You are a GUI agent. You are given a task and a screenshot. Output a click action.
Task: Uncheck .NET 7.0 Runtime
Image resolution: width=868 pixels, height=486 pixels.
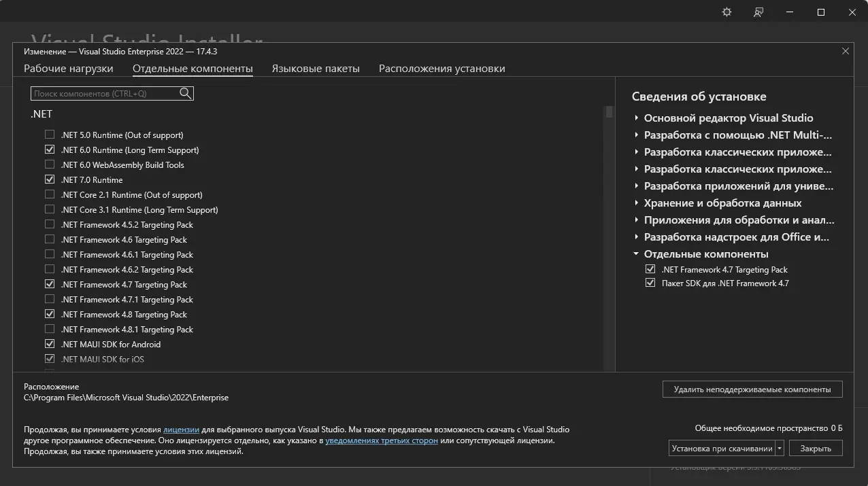(50, 179)
